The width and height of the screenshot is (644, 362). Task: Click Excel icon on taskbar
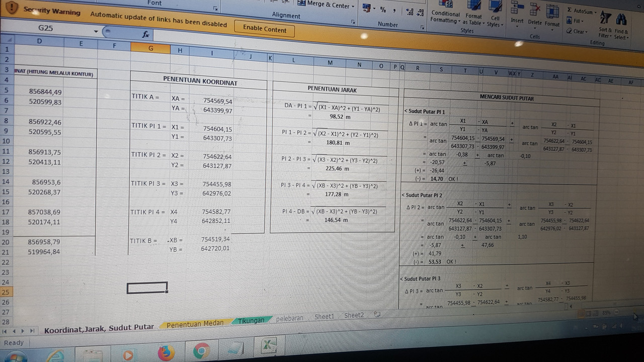[270, 345]
